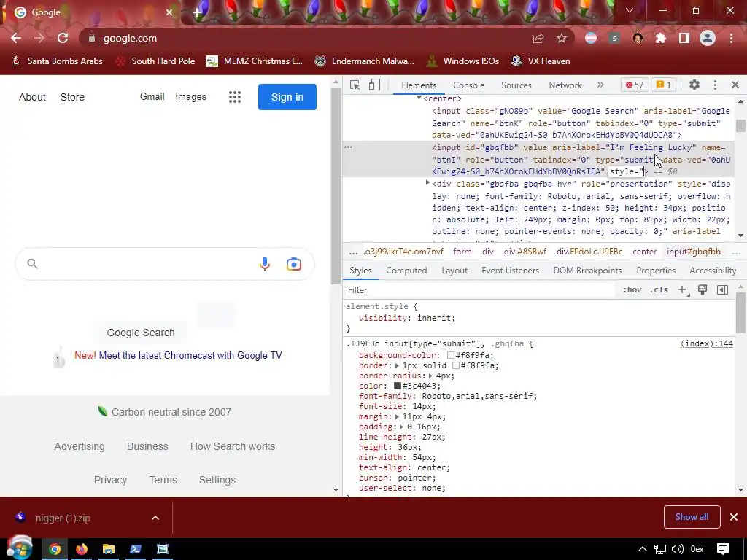The width and height of the screenshot is (747, 560).
Task: Open the Computed styles tab
Action: click(406, 271)
